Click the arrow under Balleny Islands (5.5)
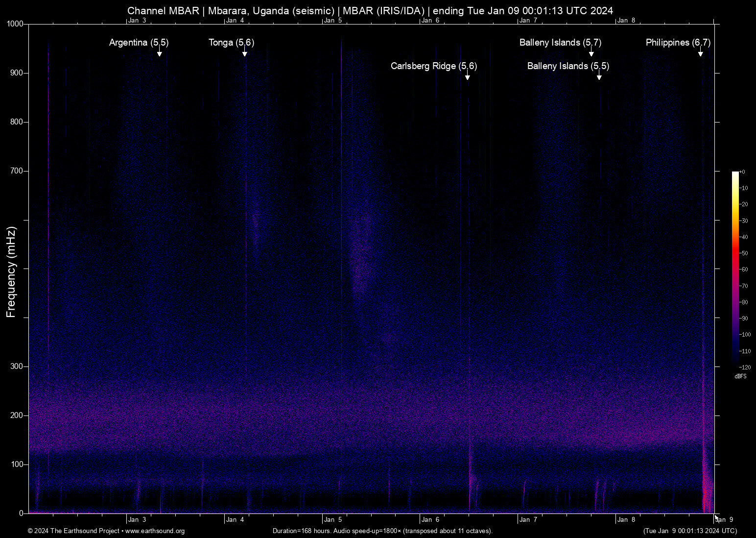The image size is (756, 538). click(599, 76)
